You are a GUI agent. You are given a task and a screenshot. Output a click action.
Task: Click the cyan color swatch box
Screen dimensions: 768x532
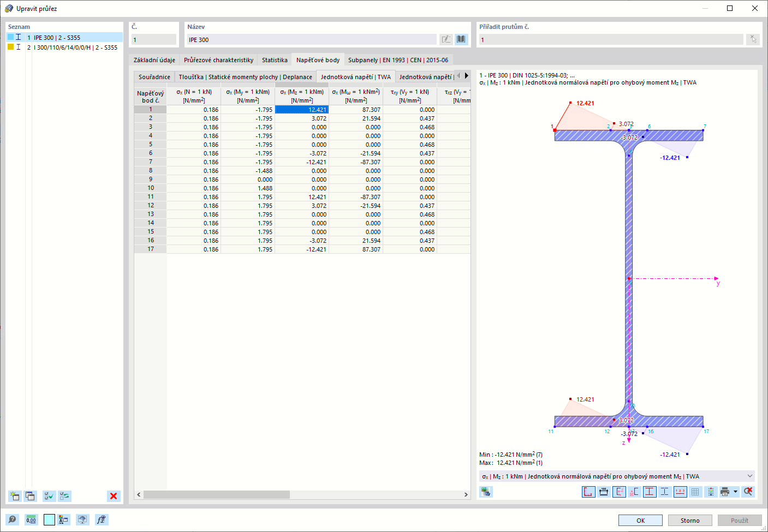click(x=49, y=519)
